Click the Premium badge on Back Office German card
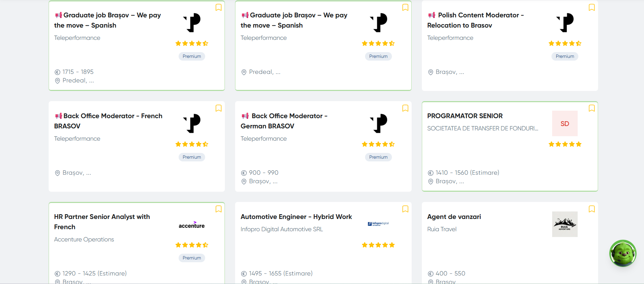 click(378, 157)
